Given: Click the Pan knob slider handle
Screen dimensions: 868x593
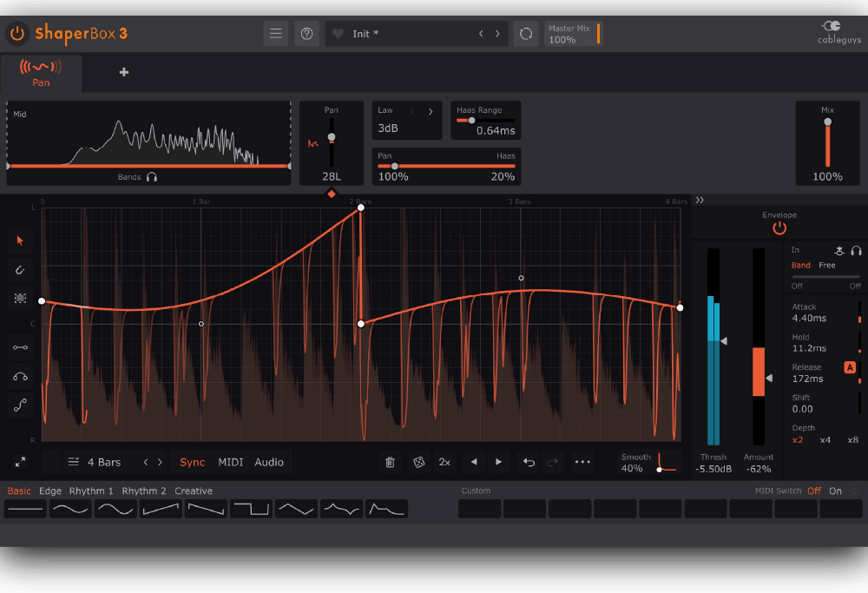Looking at the screenshot, I should click(x=331, y=137).
